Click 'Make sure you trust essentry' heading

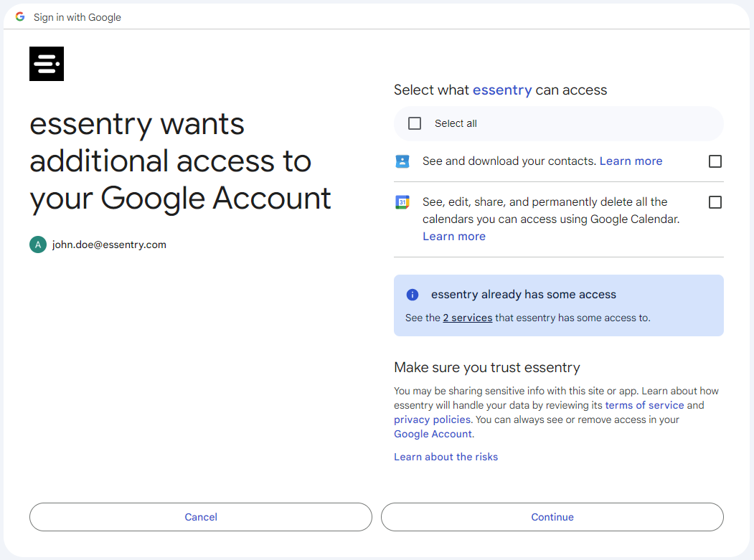coord(486,368)
